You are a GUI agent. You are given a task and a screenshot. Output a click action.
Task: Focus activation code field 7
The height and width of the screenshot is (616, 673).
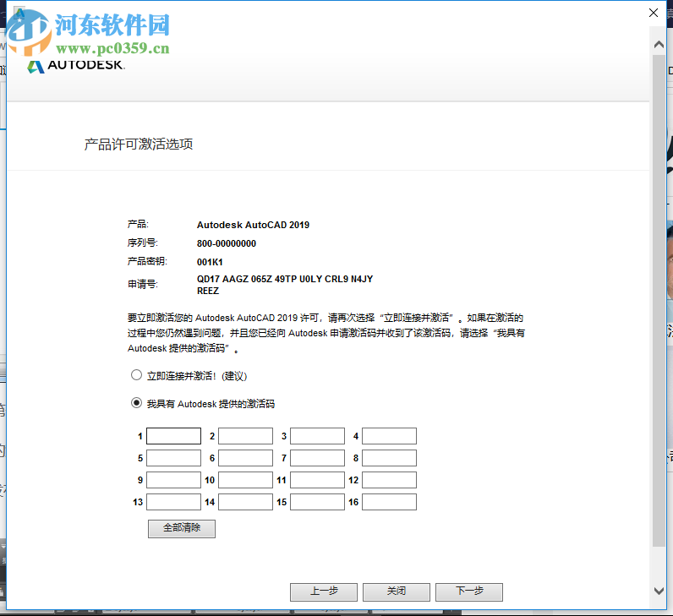click(318, 458)
